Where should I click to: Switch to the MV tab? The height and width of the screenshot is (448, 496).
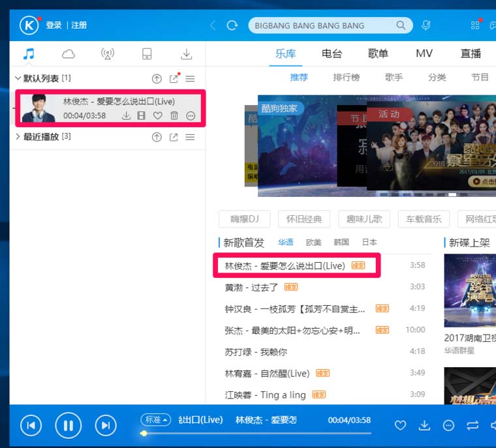(x=424, y=53)
